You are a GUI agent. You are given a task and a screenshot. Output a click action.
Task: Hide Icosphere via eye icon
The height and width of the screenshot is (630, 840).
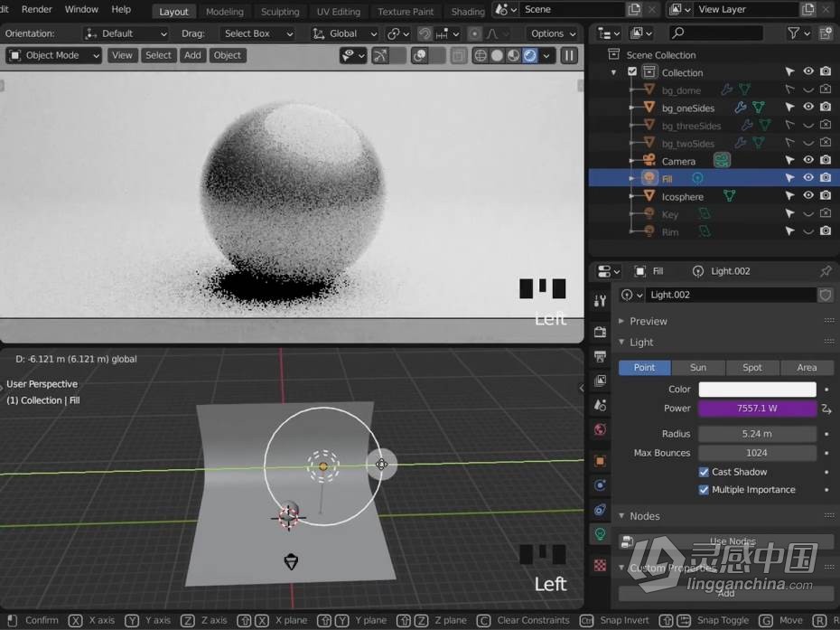pos(807,195)
